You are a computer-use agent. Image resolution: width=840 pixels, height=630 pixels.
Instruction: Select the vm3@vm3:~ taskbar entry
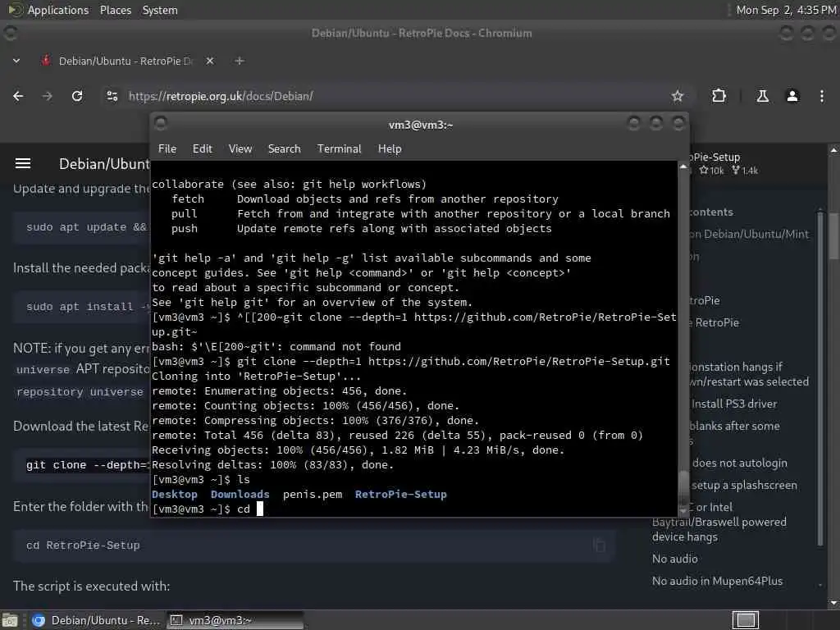[x=235, y=620]
